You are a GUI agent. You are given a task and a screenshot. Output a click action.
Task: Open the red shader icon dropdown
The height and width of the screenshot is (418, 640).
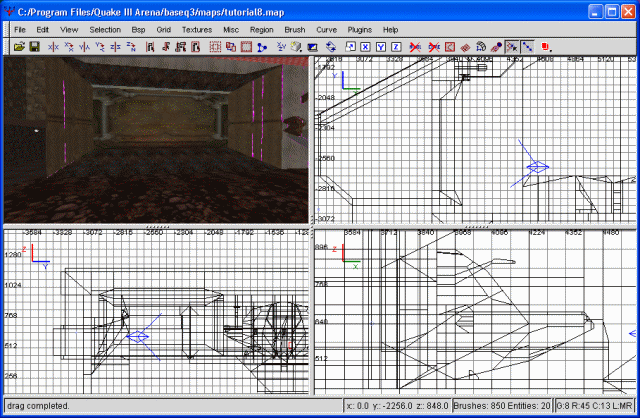[x=547, y=47]
